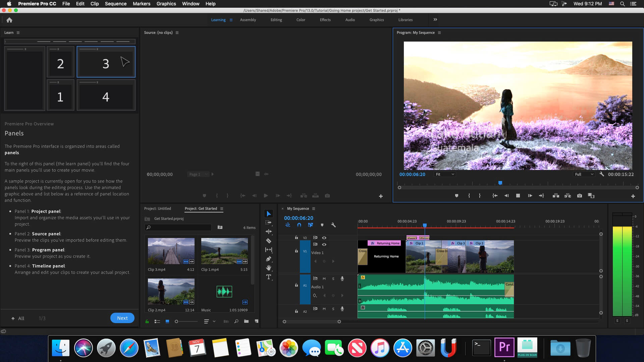Image resolution: width=644 pixels, height=362 pixels.
Task: Open the My Sequence panel settings
Action: click(314, 208)
